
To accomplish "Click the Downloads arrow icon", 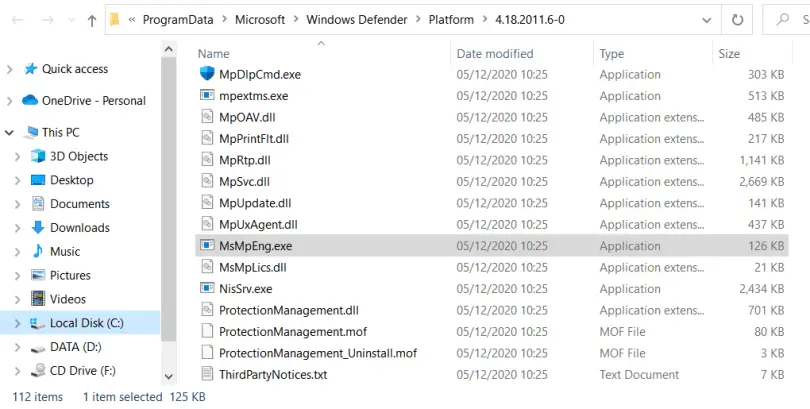I will pyautogui.click(x=38, y=227).
